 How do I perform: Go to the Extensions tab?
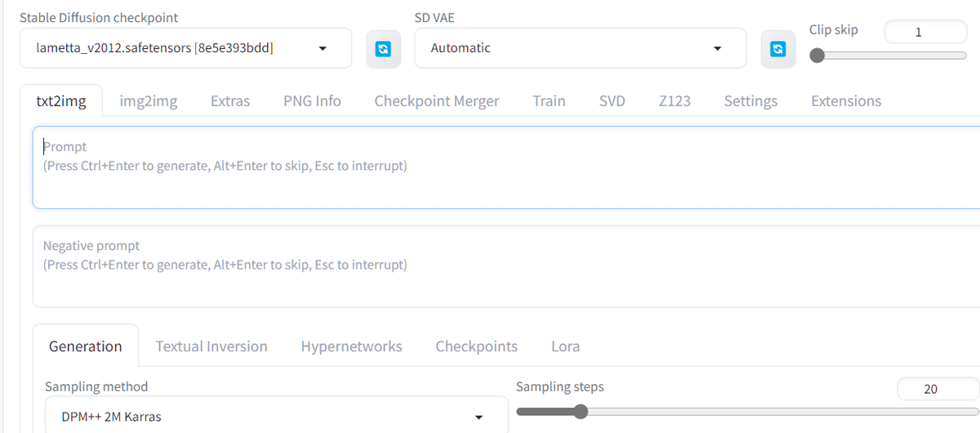[846, 100]
